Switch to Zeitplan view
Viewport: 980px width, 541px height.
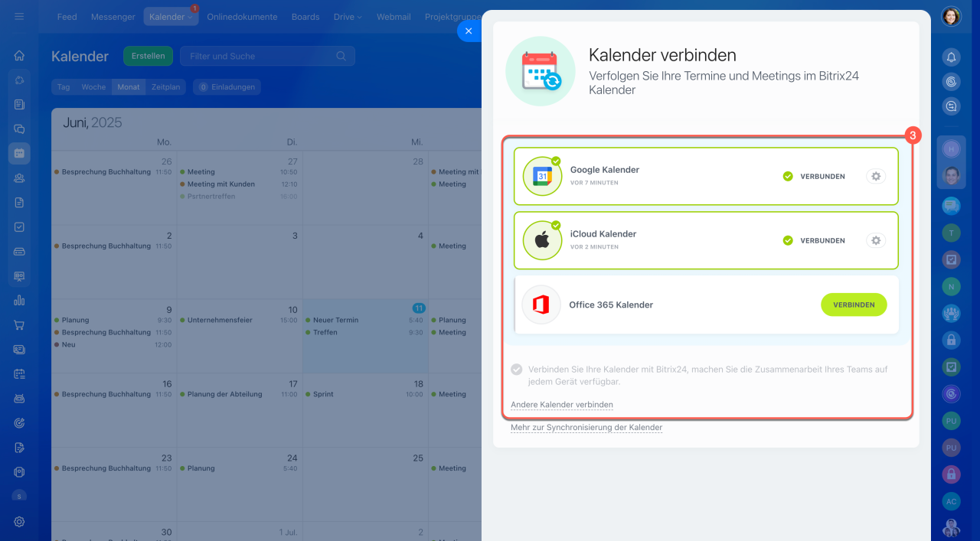click(x=165, y=87)
